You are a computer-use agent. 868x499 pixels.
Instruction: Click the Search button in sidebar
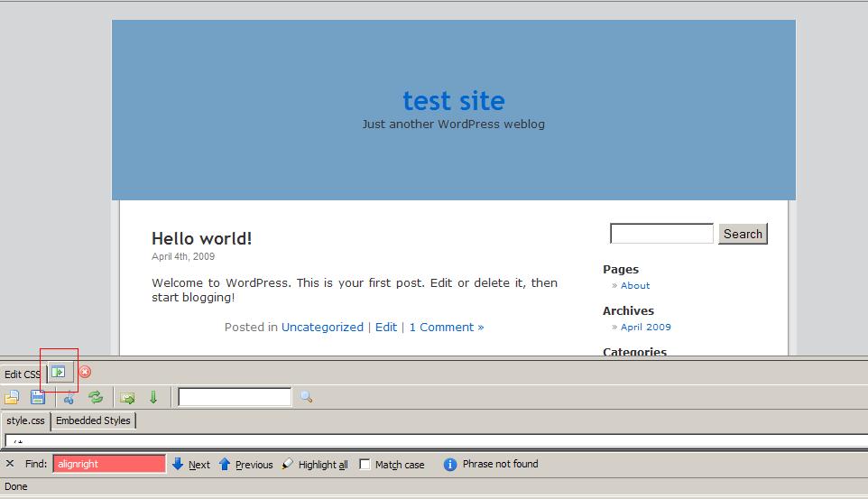(743, 234)
